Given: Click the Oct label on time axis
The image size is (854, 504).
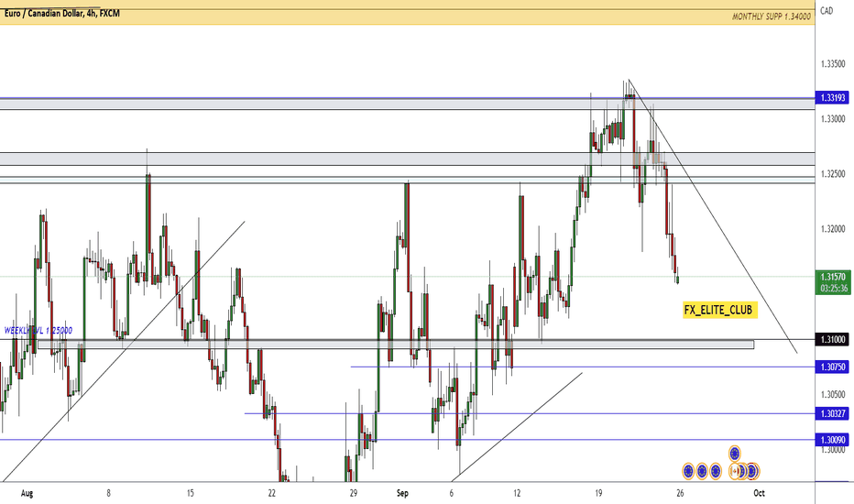Looking at the screenshot, I should coord(759,493).
